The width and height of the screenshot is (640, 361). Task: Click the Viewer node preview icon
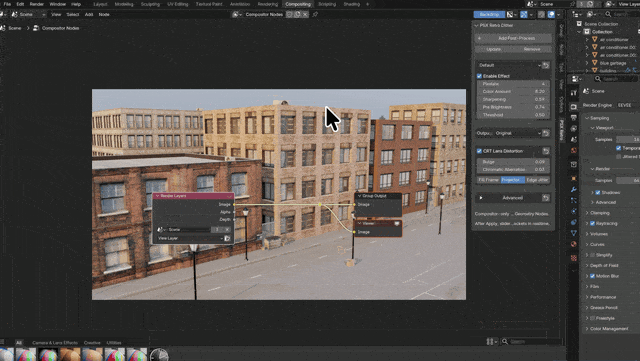[x=397, y=223]
